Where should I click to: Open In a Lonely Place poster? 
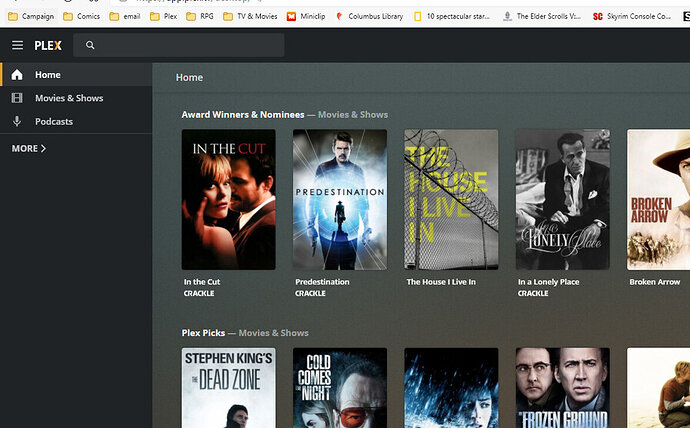562,199
